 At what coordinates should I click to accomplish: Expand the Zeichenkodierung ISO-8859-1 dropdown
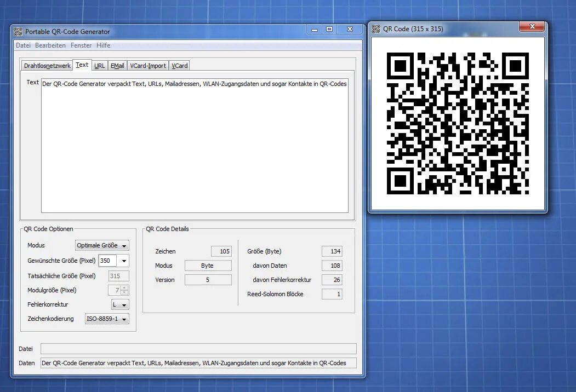tap(107, 319)
